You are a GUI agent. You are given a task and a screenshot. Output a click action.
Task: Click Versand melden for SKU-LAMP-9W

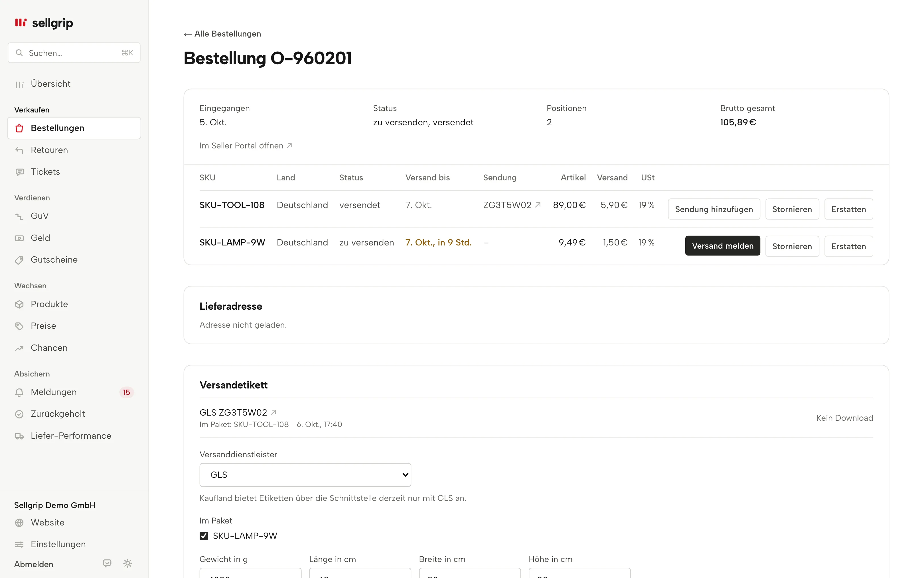(x=722, y=246)
